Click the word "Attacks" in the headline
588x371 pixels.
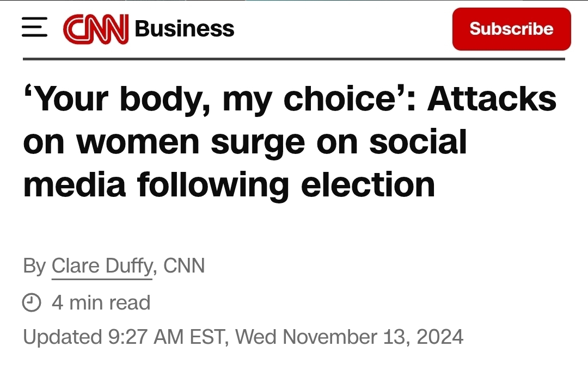click(x=492, y=100)
